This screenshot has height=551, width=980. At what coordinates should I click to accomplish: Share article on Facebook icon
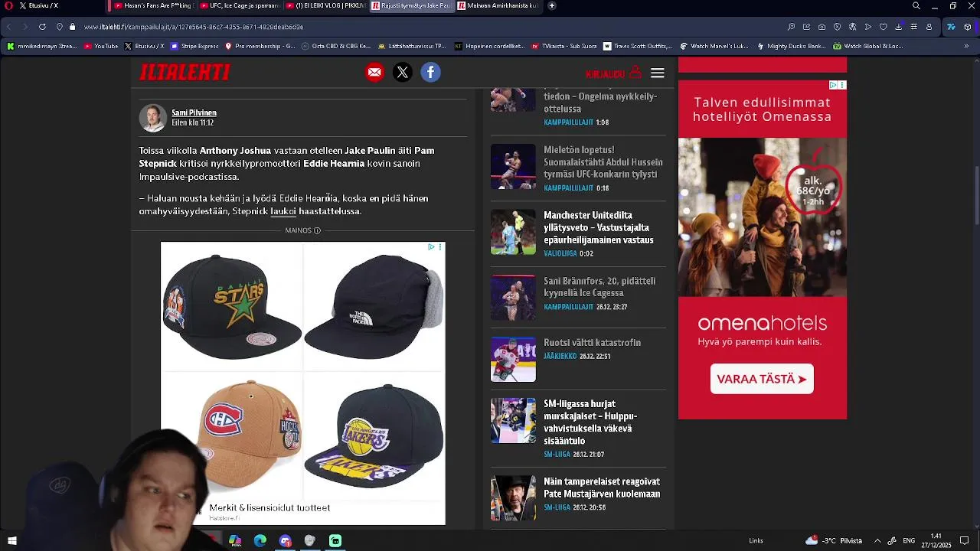430,73
